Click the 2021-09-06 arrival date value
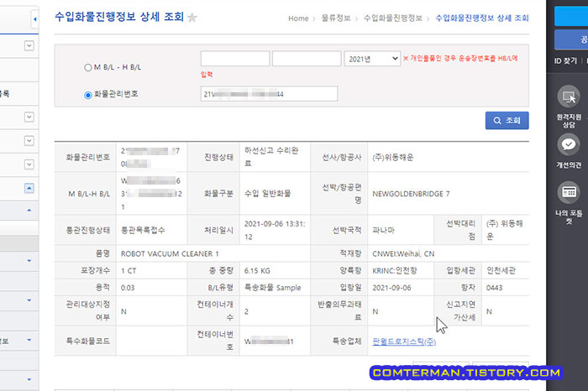This screenshot has width=588, height=391. tap(391, 288)
